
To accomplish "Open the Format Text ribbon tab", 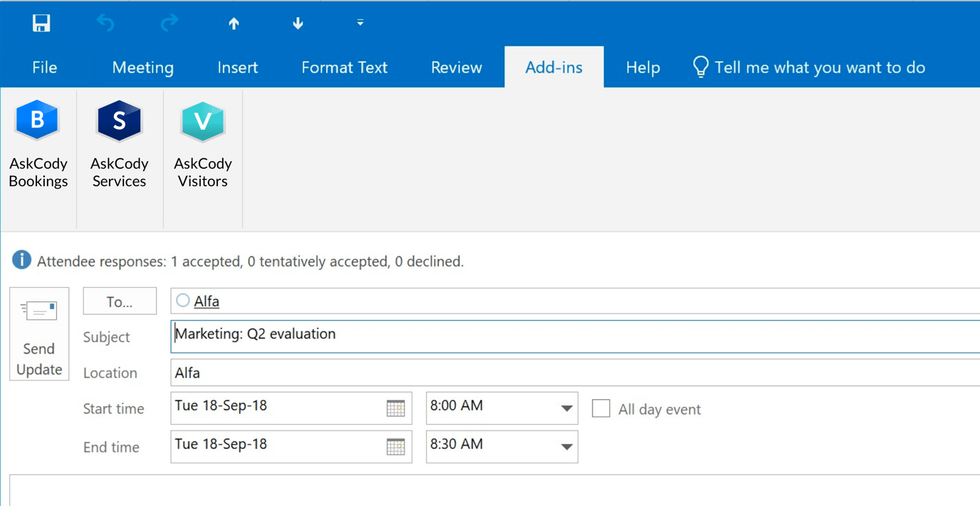I will (344, 67).
